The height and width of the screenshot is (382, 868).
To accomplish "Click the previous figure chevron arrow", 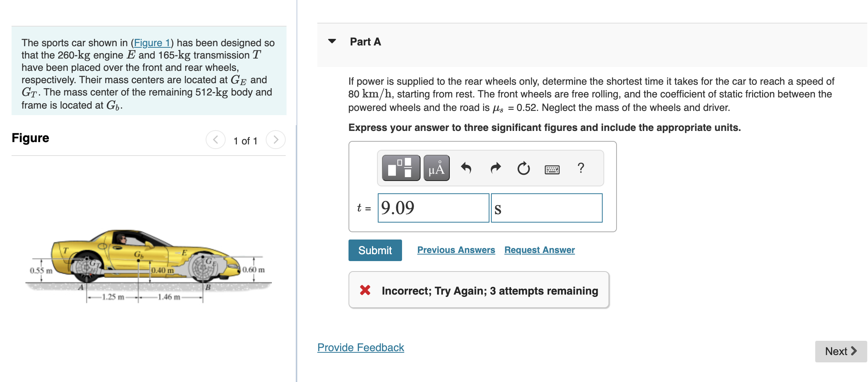I will pyautogui.click(x=216, y=140).
